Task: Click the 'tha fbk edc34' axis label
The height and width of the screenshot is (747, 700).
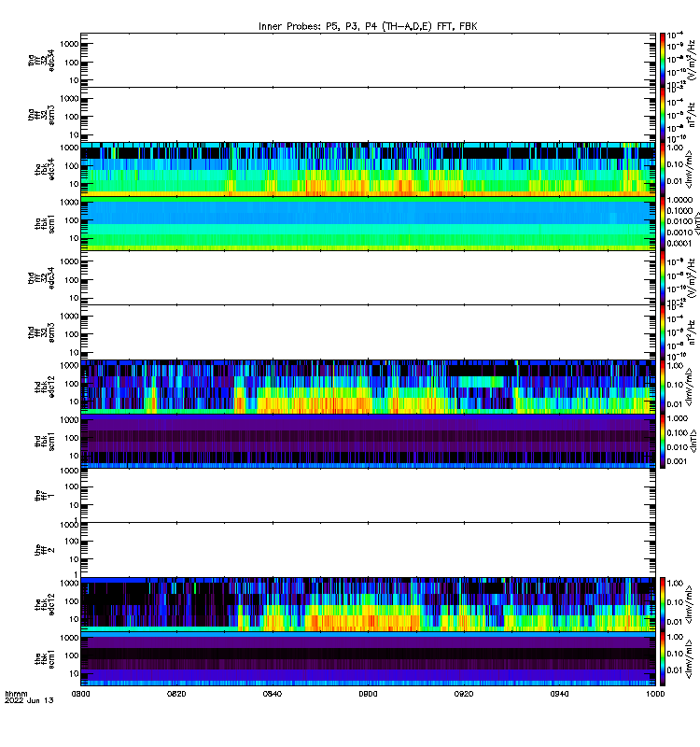Action: point(44,170)
